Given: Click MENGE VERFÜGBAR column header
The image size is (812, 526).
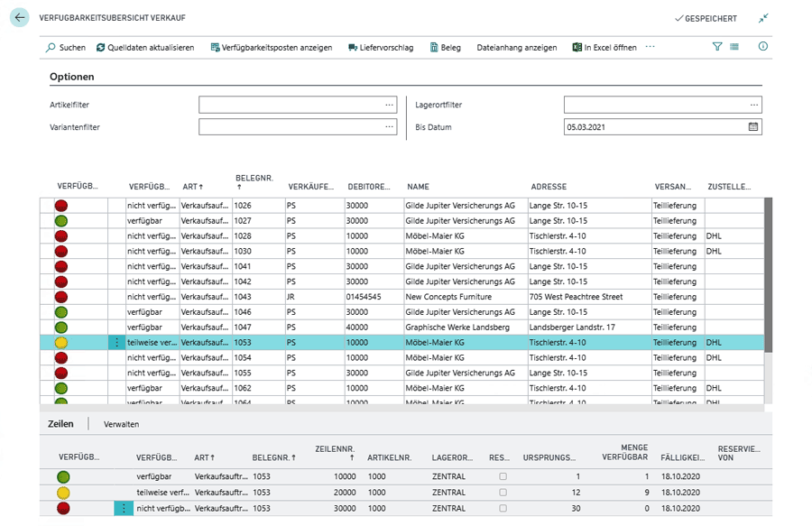Looking at the screenshot, I should coord(625,452).
